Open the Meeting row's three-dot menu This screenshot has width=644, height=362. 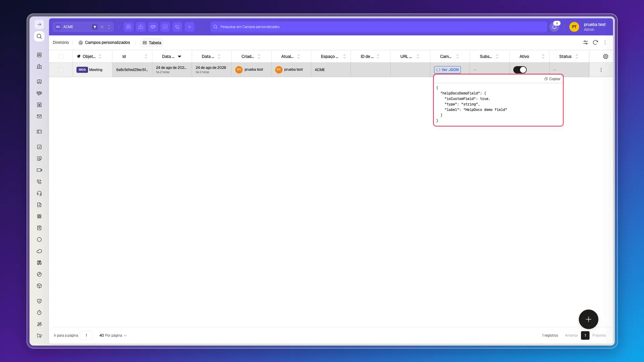click(x=601, y=70)
